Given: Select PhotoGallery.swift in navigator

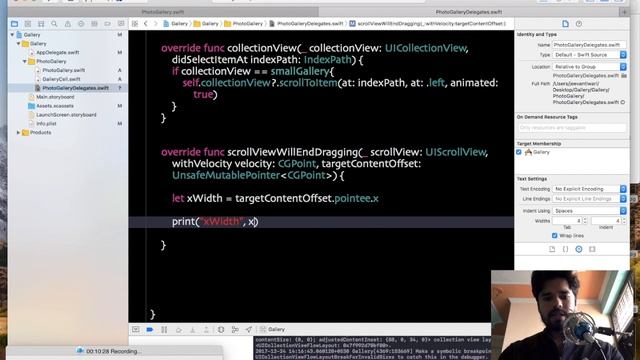Looking at the screenshot, I should 64,70.
